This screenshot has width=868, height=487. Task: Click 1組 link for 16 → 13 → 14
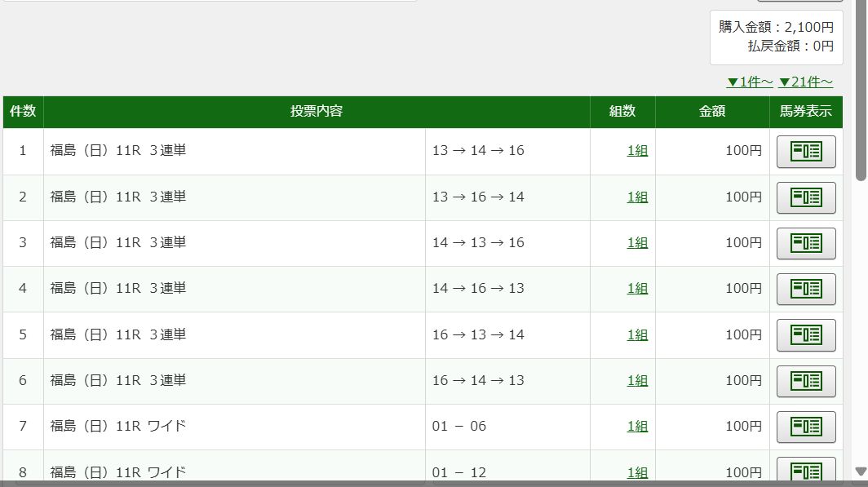[637, 334]
